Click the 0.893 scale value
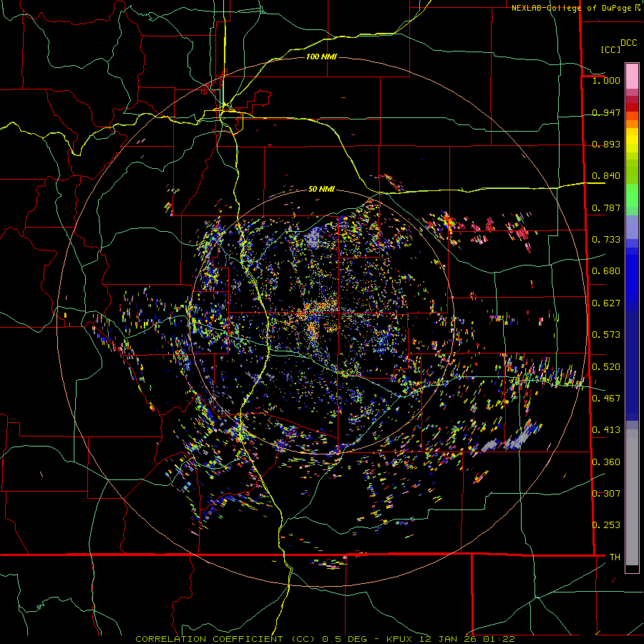 (606, 144)
